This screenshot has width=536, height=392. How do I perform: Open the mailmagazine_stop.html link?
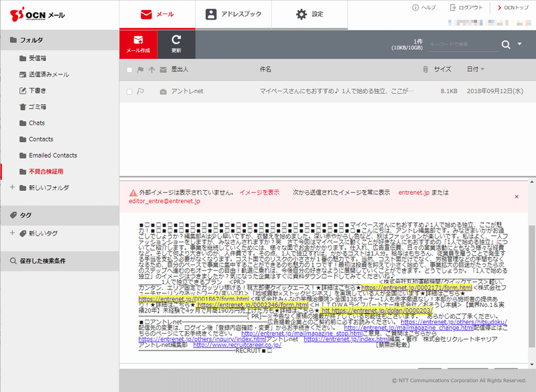pos(302,334)
